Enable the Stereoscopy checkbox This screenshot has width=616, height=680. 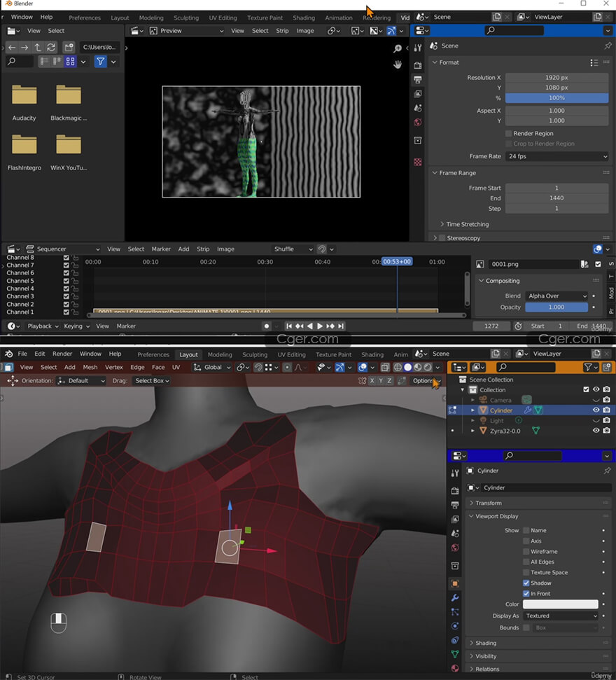click(x=442, y=238)
